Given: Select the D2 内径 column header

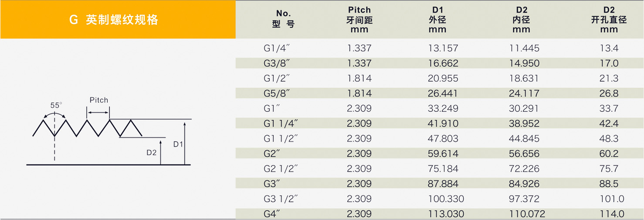Looking at the screenshot, I should (x=521, y=20).
